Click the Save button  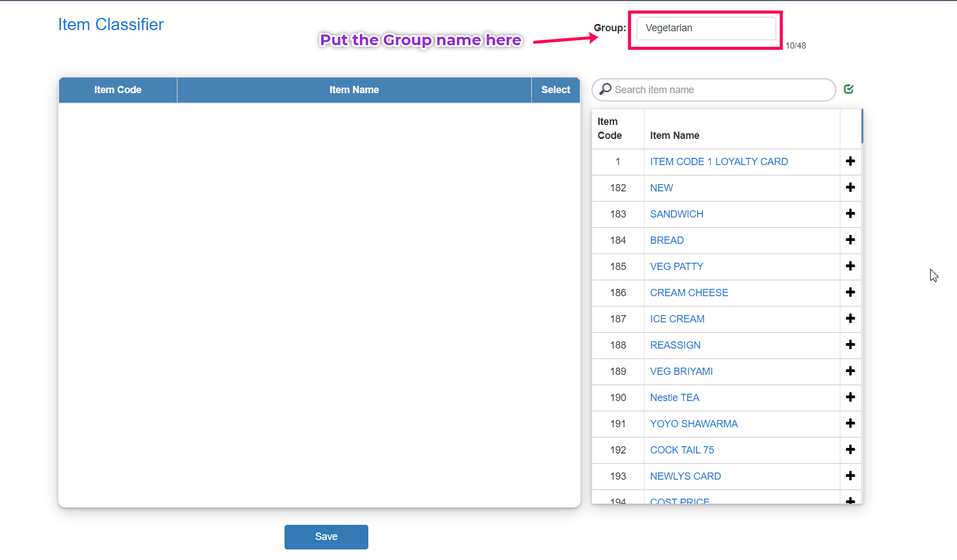click(x=326, y=537)
